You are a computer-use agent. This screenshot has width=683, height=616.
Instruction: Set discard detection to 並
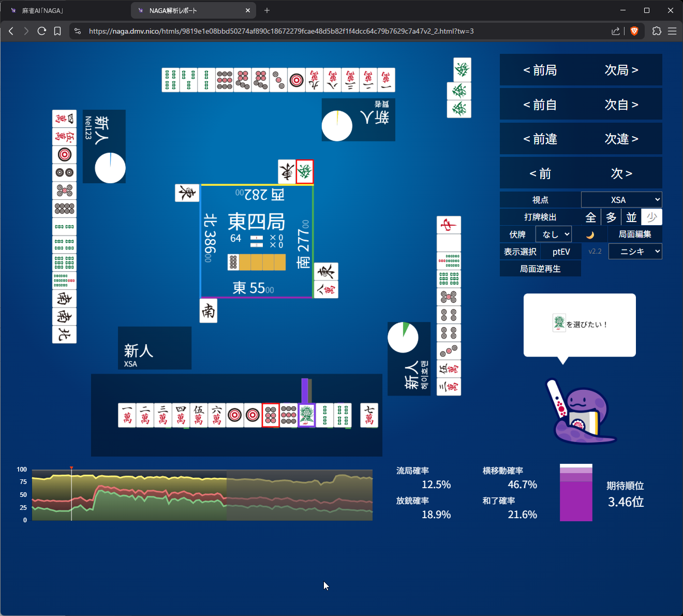tap(631, 217)
